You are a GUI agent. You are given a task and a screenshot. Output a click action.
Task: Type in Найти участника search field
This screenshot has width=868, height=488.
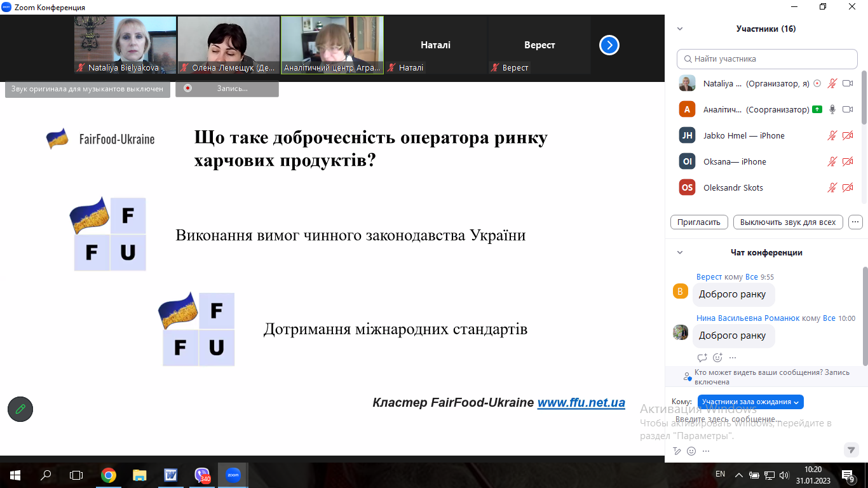point(767,58)
